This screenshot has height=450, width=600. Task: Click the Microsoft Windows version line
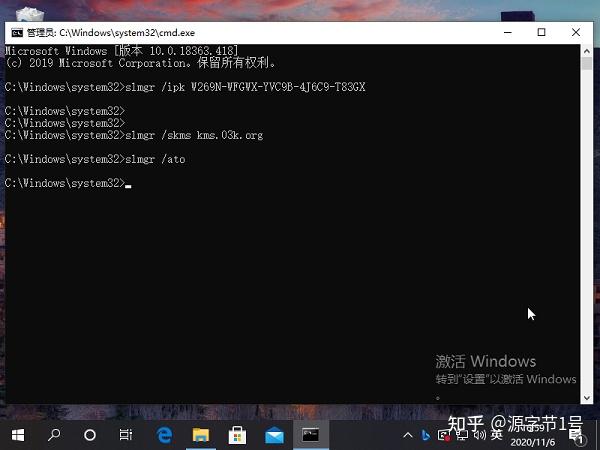click(x=121, y=51)
